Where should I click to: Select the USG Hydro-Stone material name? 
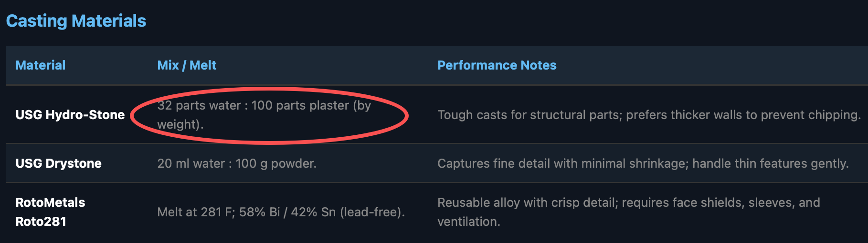(x=70, y=115)
